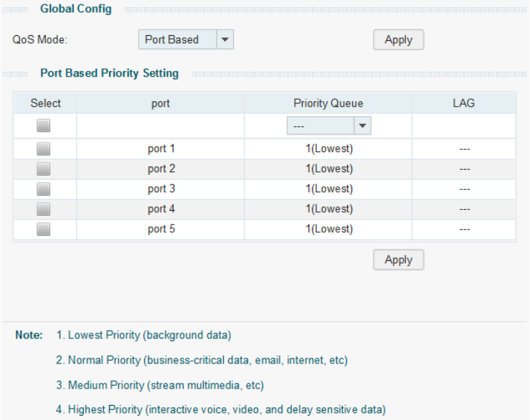The height and width of the screenshot is (420, 530).
Task: Mark the port 5 checkbox
Action: (x=44, y=229)
